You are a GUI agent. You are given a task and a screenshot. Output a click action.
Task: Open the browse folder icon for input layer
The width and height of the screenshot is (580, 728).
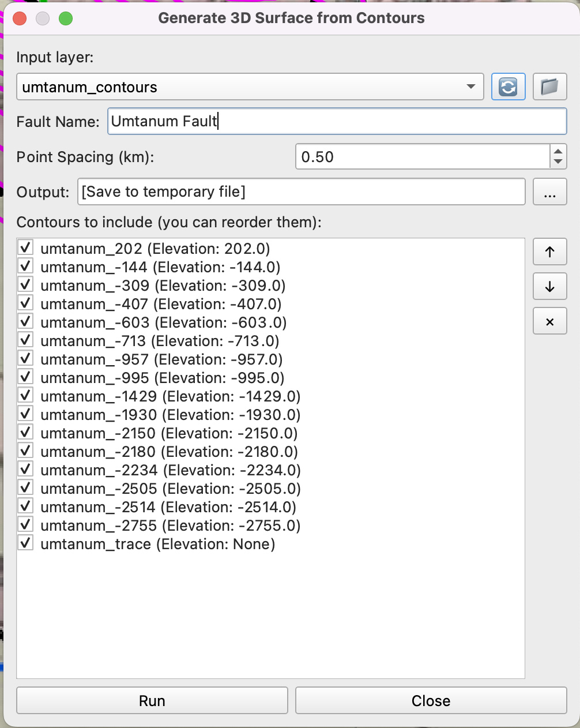[x=549, y=87]
